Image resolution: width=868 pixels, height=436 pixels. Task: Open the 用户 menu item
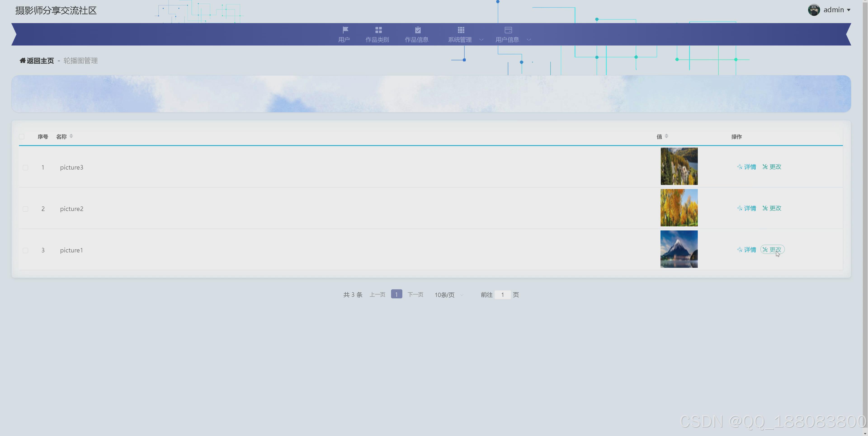click(x=344, y=39)
